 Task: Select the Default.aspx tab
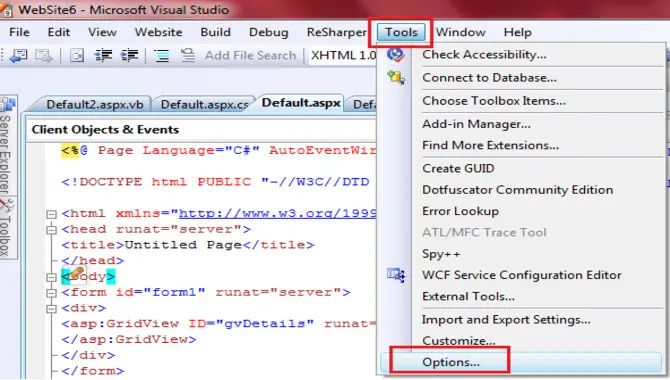301,103
